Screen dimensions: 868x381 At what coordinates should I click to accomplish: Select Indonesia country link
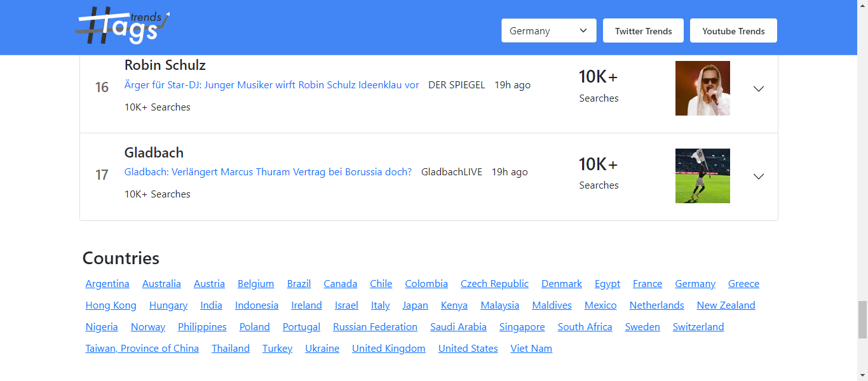coord(257,305)
